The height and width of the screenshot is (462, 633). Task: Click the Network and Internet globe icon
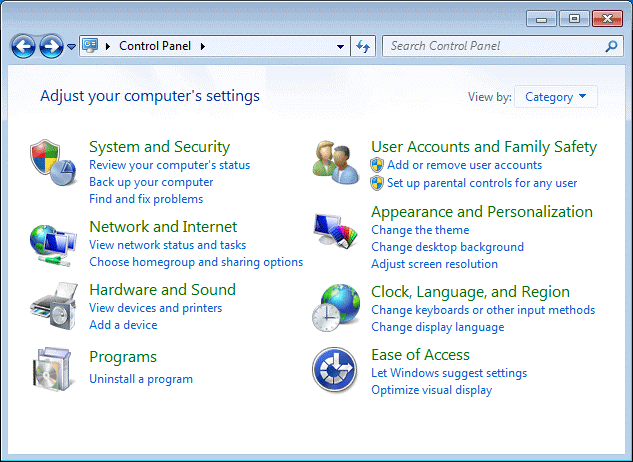53,245
